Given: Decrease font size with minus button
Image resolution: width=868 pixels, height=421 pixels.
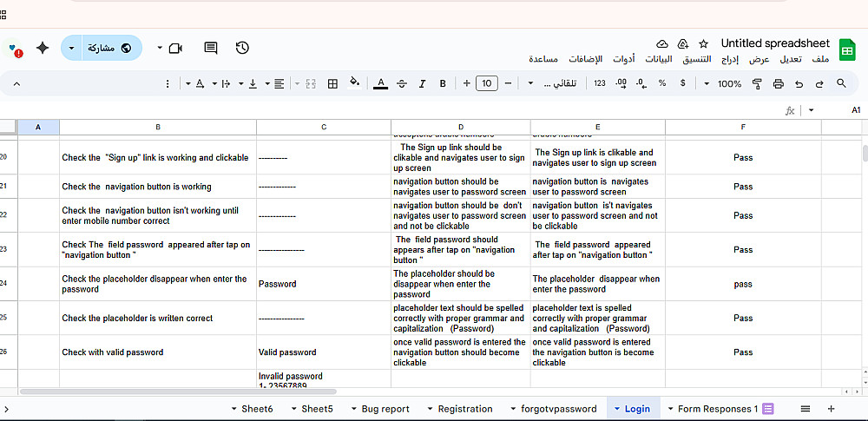Looking at the screenshot, I should (508, 83).
